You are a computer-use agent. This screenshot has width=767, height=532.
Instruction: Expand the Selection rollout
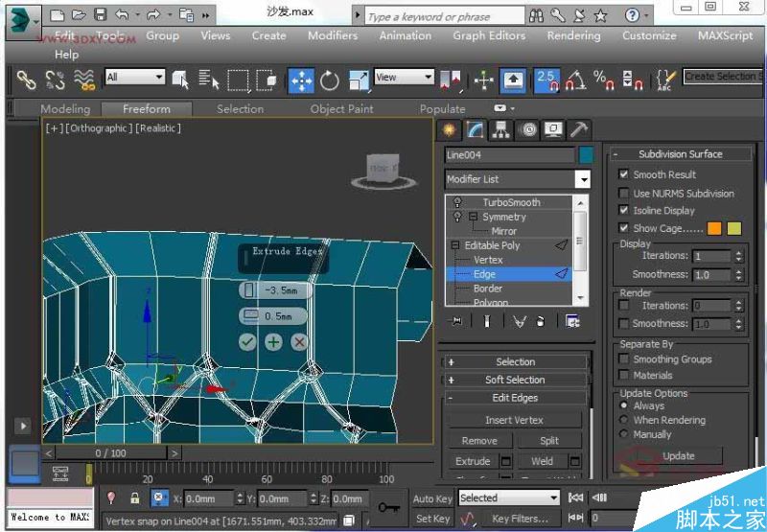tap(515, 361)
